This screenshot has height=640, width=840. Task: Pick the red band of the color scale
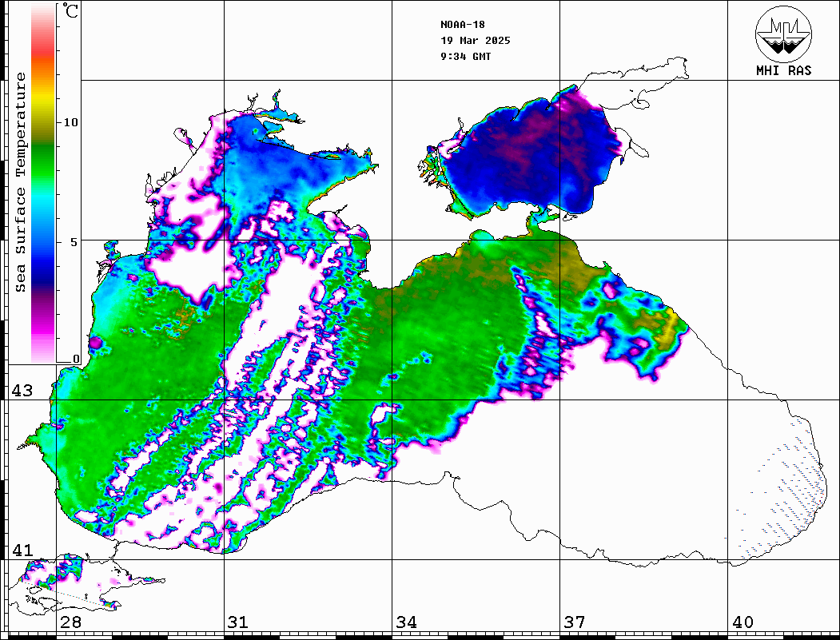pos(43,51)
